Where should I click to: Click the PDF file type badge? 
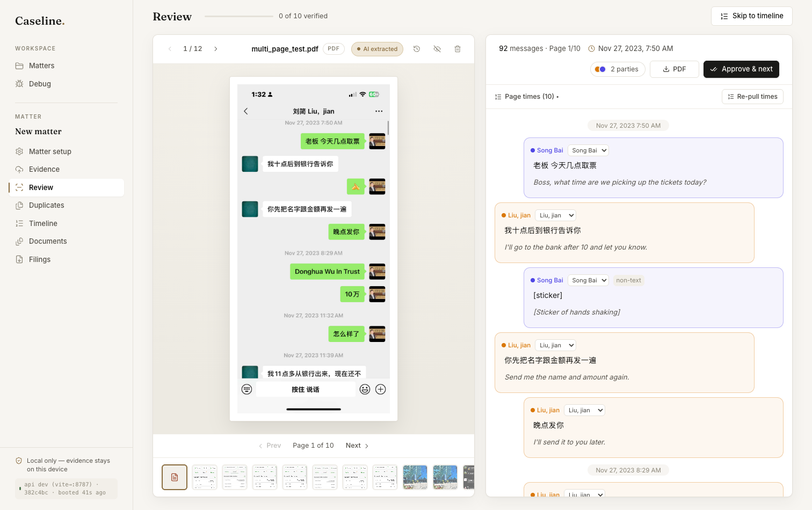334,49
